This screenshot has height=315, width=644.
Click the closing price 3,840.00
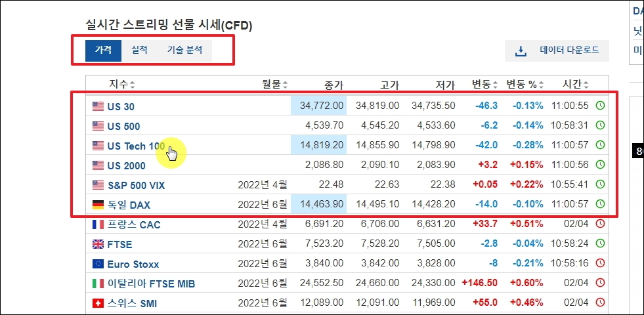click(324, 263)
